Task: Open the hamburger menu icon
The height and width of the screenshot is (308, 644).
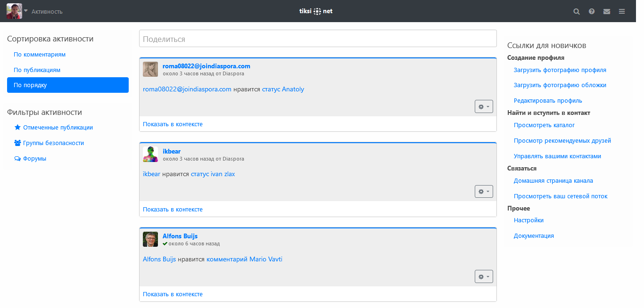Action: coord(622,11)
